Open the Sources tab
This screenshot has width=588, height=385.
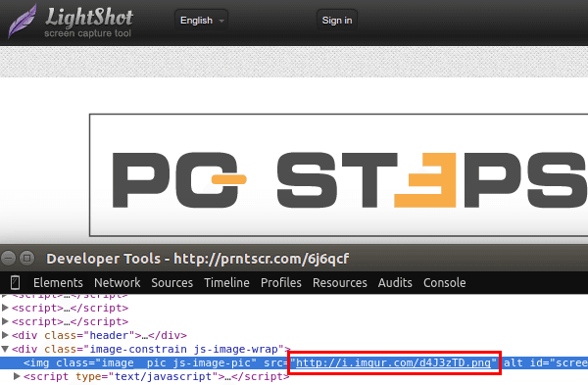click(172, 283)
